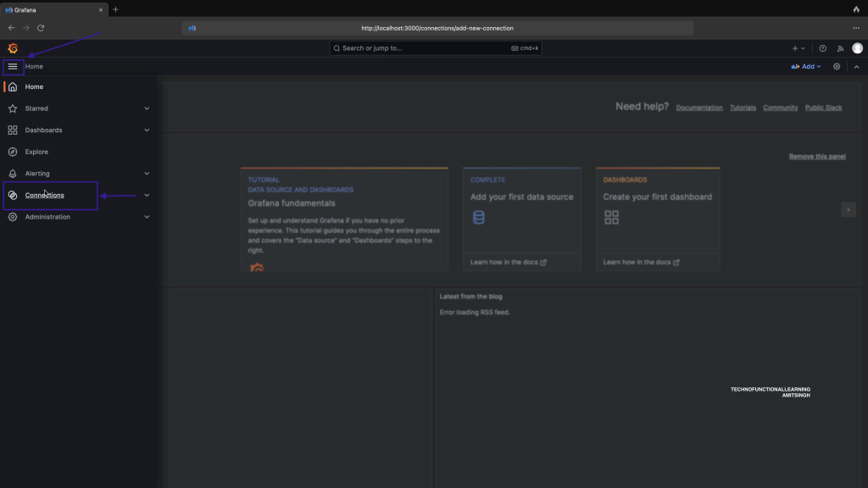868x488 pixels.
Task: Open the Documentation link
Action: (x=699, y=108)
